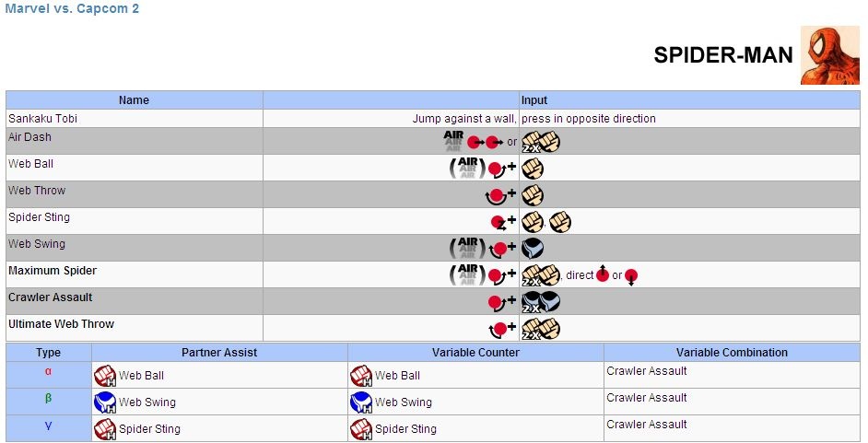Click the Variable Combination column header
This screenshot has height=443, width=868.
tap(732, 353)
